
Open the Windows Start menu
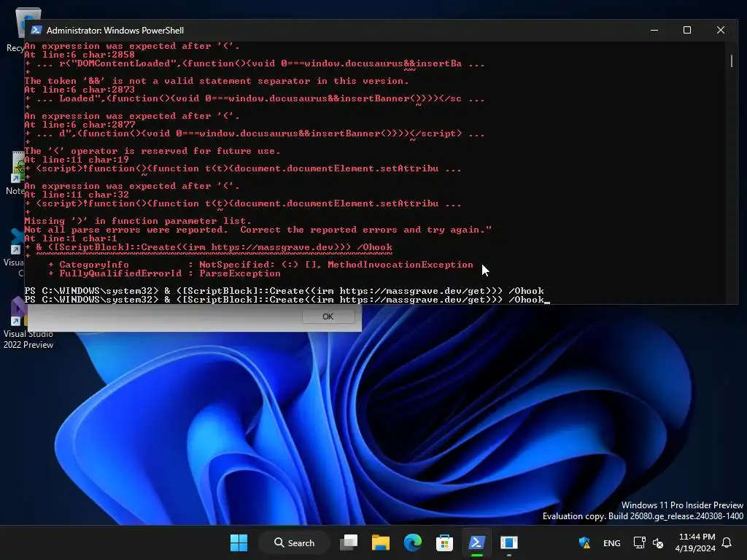(x=239, y=542)
